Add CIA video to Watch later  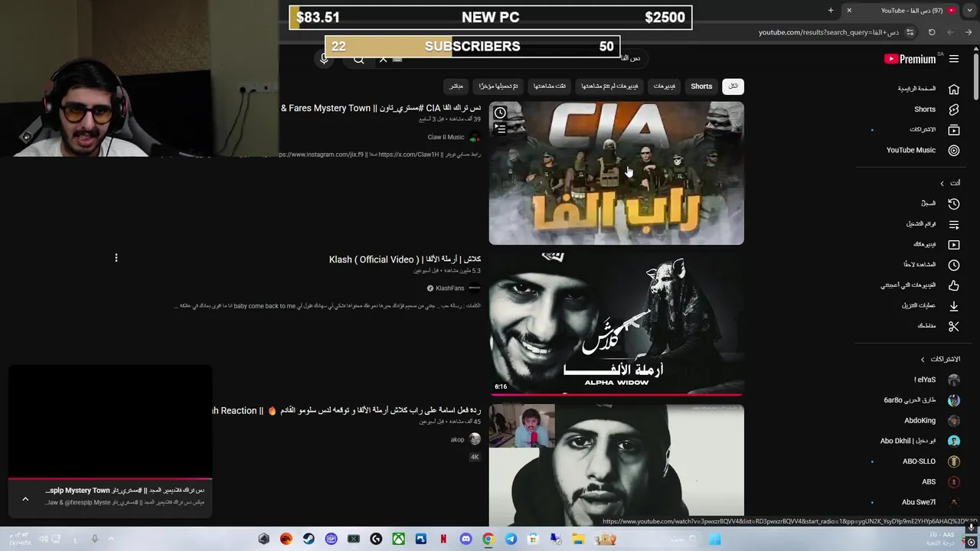(500, 113)
